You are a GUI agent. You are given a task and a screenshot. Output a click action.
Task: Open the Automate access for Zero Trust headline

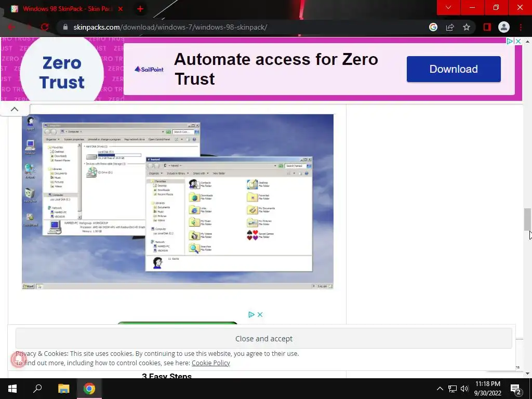276,69
